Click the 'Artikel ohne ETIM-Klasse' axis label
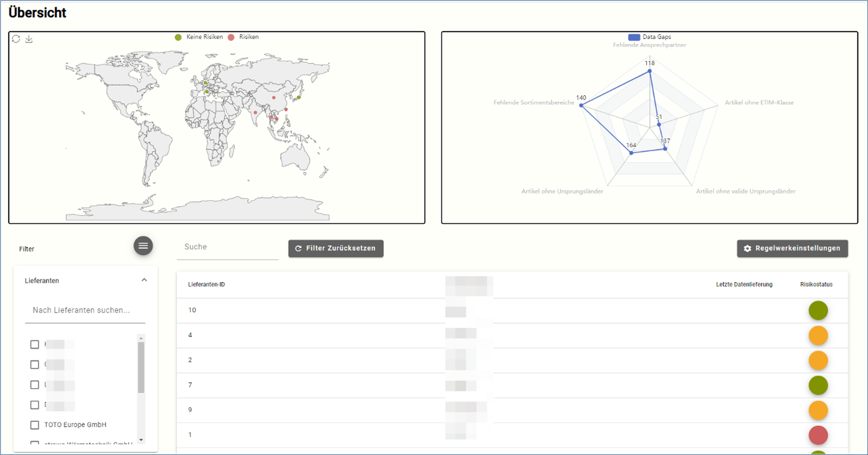The height and width of the screenshot is (455, 868). [x=759, y=103]
